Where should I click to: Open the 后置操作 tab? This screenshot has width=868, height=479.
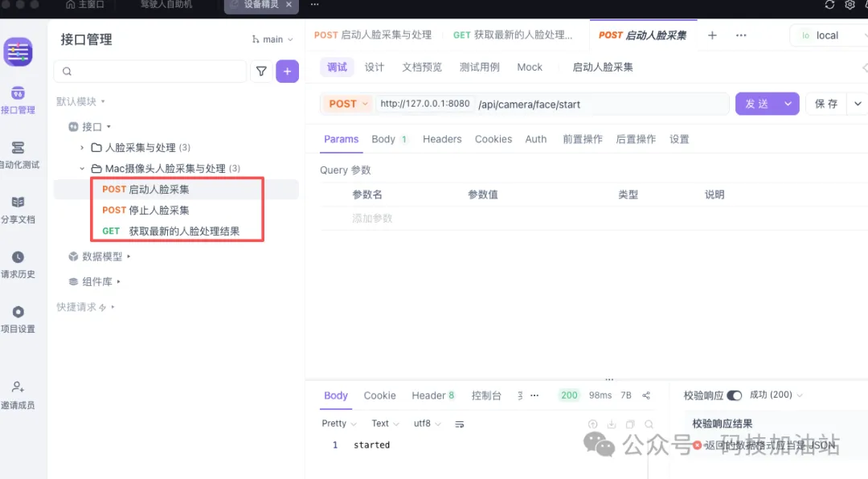pos(636,139)
